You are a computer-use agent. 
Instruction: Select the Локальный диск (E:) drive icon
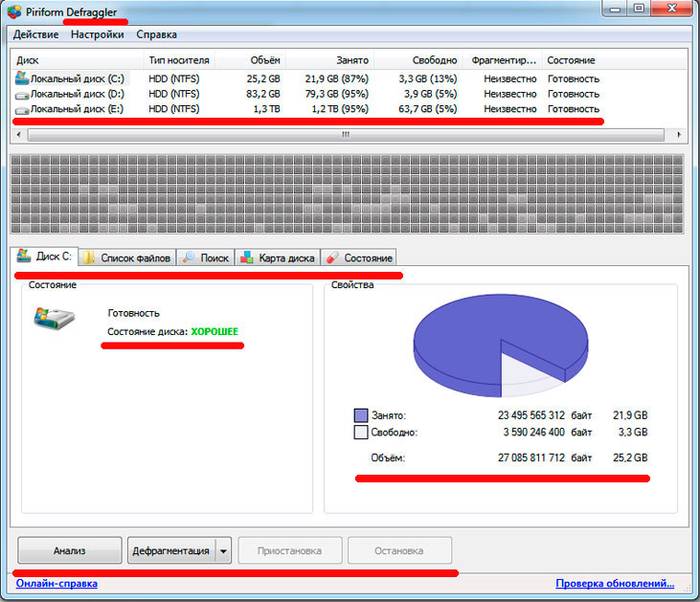(21, 108)
